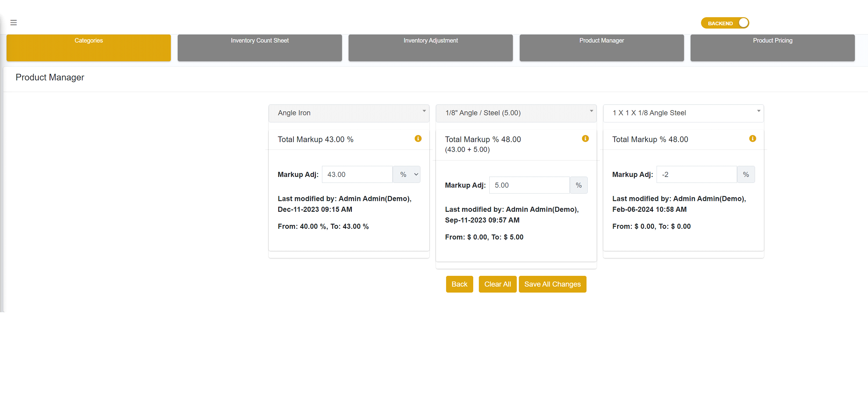Toggle the BACKEND switch

coord(725,23)
